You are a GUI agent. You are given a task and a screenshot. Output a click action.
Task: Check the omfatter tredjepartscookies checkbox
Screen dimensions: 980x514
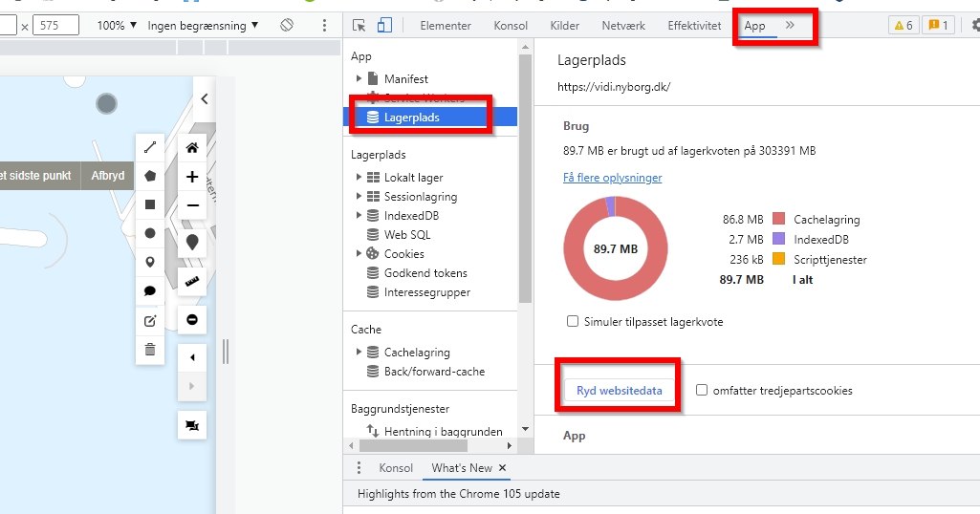[702, 391]
